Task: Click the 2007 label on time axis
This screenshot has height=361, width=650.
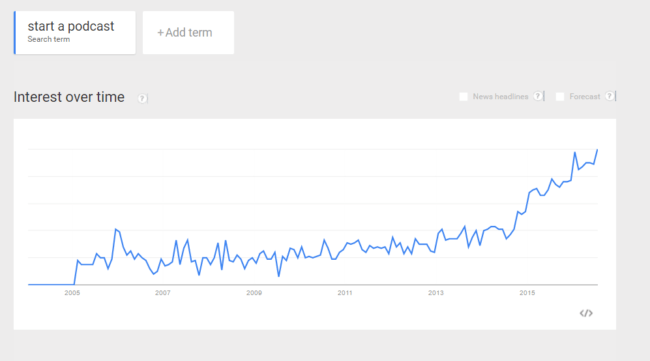Action: point(163,293)
